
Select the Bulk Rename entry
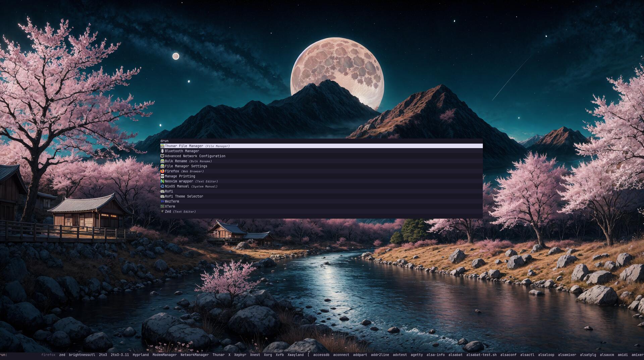click(321, 161)
